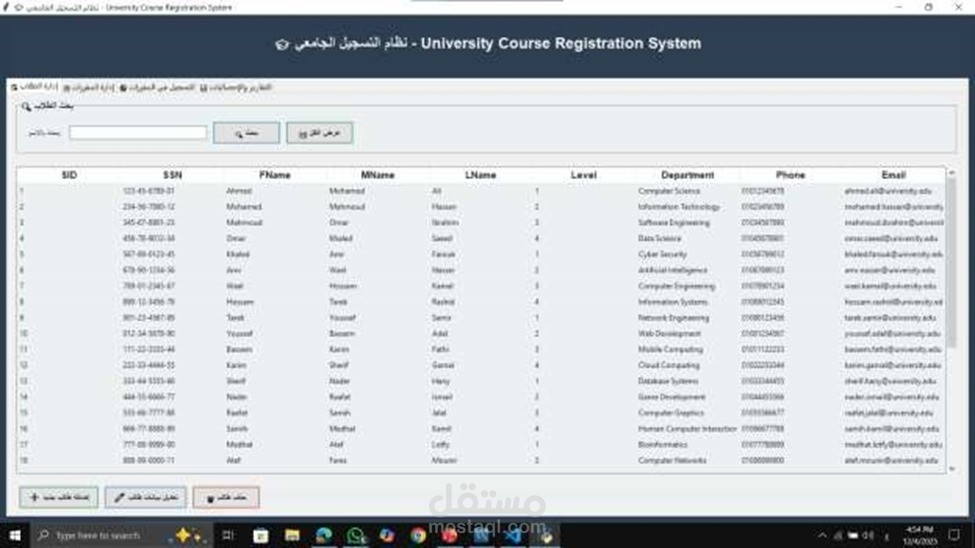Screen dimensions: 975x548
Task: Select the Game Development department cell
Action: pyautogui.click(x=672, y=397)
